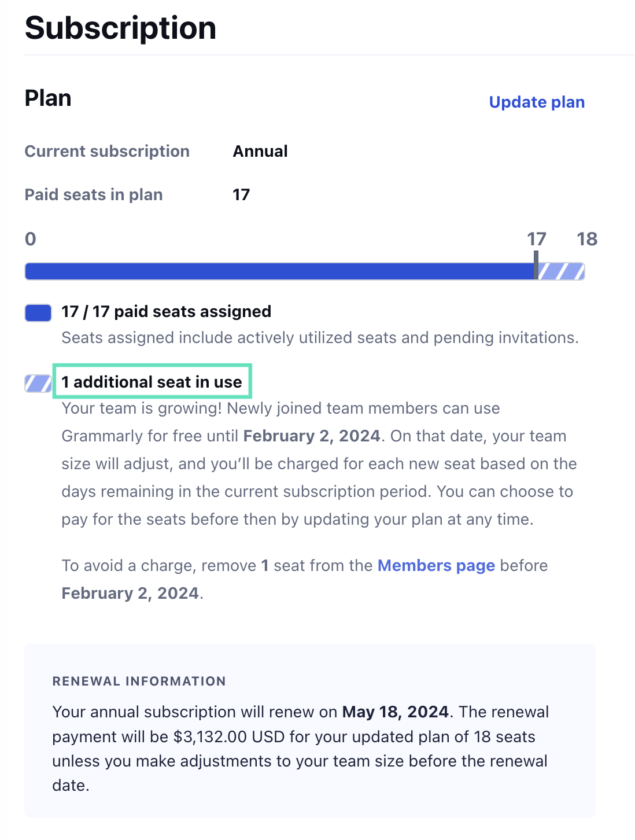The width and height of the screenshot is (635, 840).
Task: Click the Current subscription label
Action: 107,151
